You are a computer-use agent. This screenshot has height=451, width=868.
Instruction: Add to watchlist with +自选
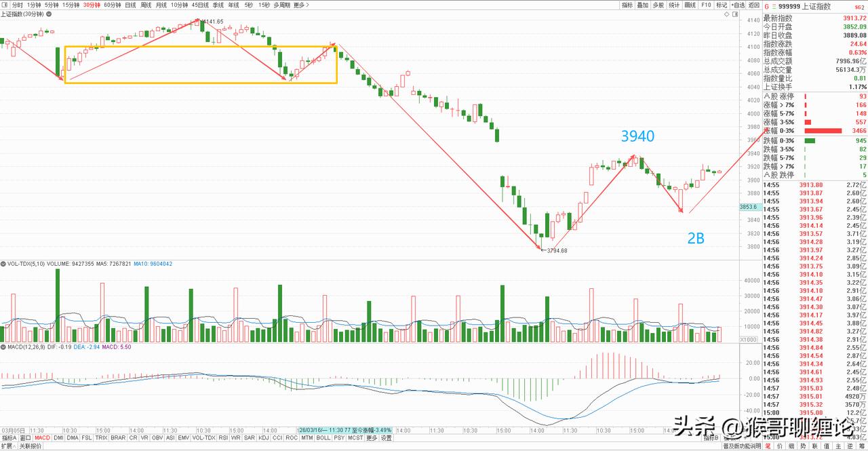tap(738, 5)
